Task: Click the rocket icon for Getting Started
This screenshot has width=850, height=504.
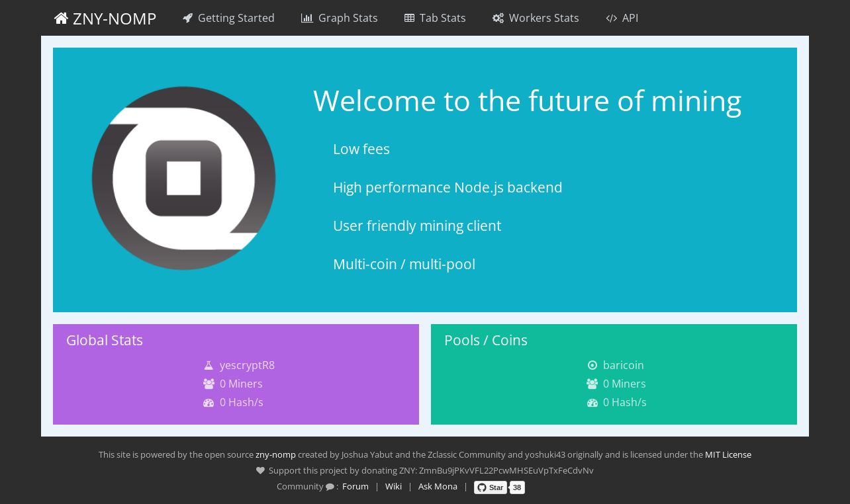Action: [x=188, y=18]
